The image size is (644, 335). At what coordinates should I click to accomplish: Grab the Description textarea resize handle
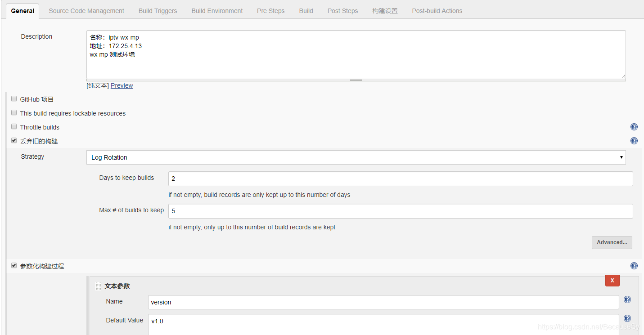356,80
